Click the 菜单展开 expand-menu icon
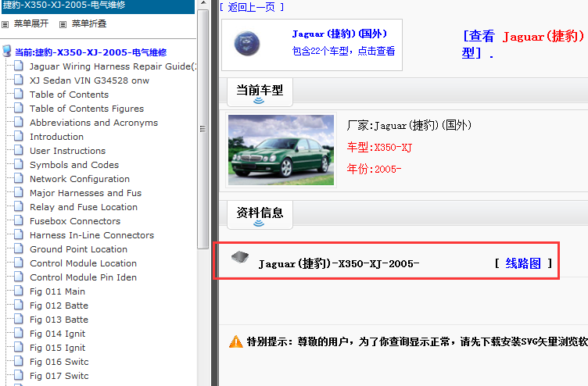588x386 pixels. click(x=5, y=24)
